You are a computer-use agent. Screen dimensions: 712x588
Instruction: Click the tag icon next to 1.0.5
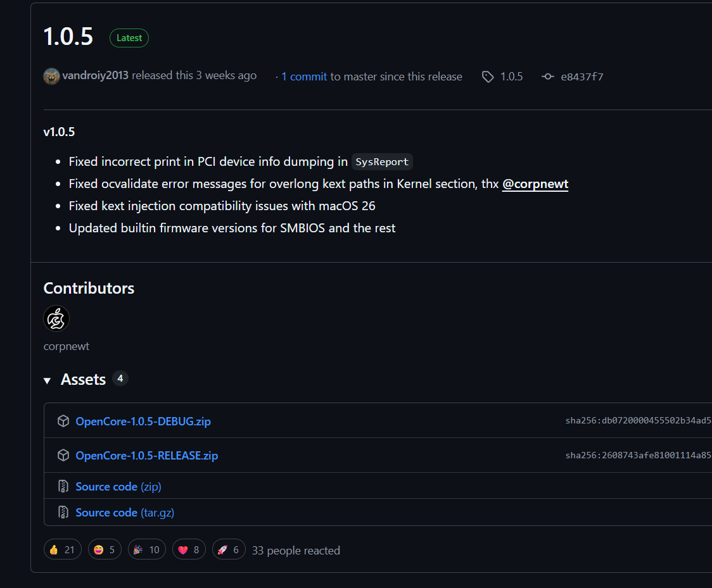click(x=488, y=77)
